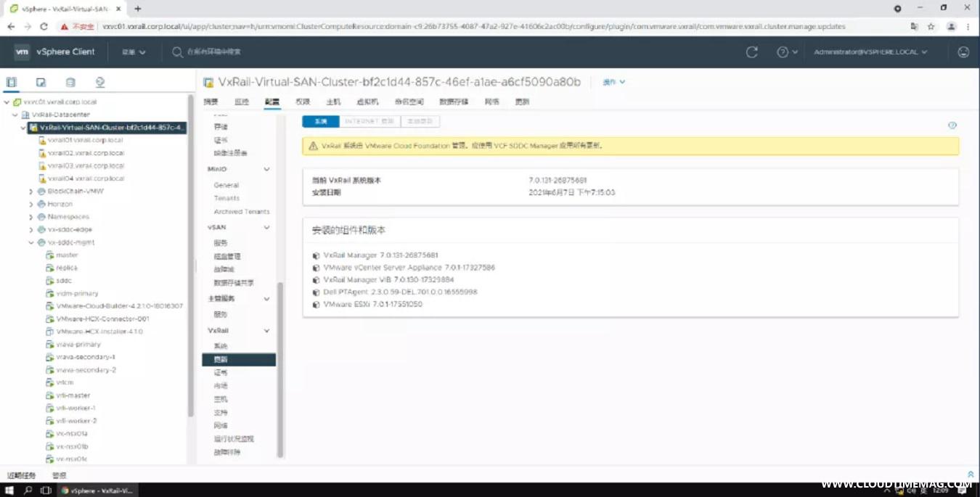The image size is (980, 497).
Task: Click the Dell PTAgent component icon
Action: pyautogui.click(x=316, y=292)
